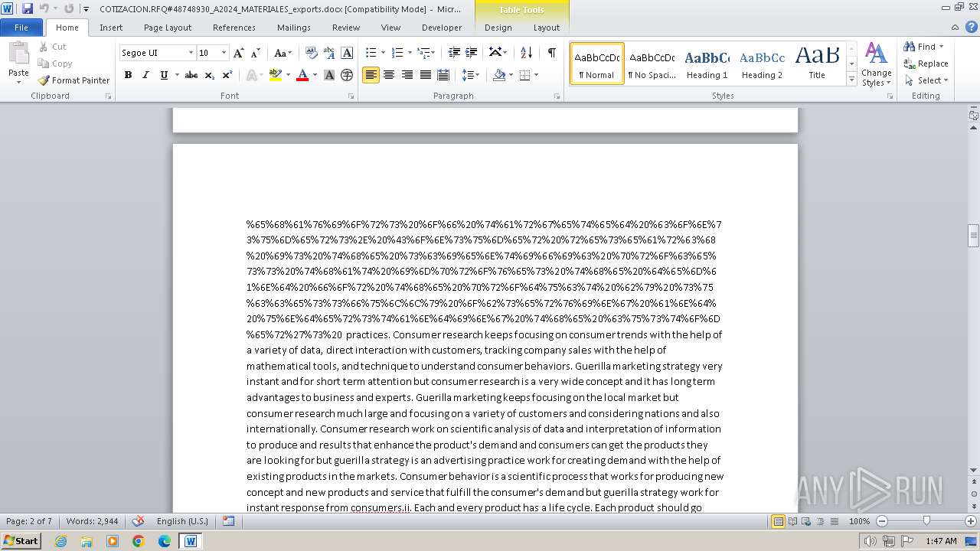Switch to the Mailings tab
980x551 pixels.
coord(294,28)
